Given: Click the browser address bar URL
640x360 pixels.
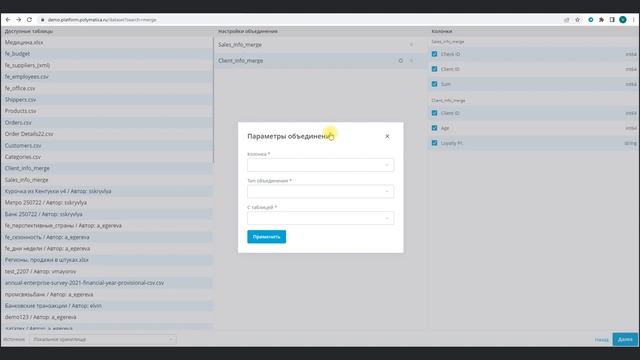Looking at the screenshot, I should 102,20.
